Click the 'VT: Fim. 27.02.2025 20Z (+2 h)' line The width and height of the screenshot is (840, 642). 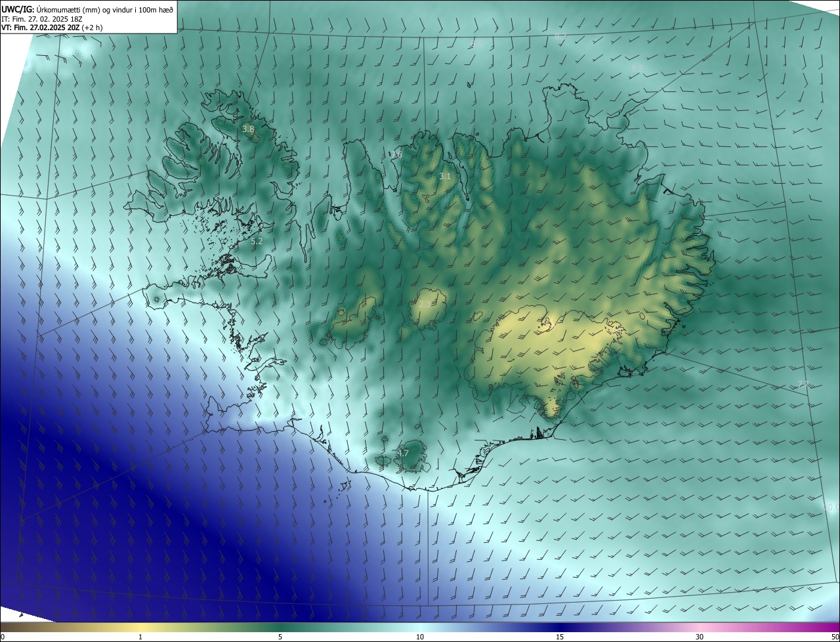click(52, 28)
